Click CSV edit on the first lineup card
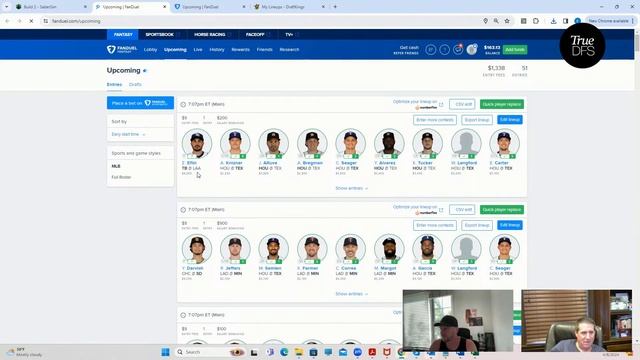The image size is (640, 360). pos(462,104)
